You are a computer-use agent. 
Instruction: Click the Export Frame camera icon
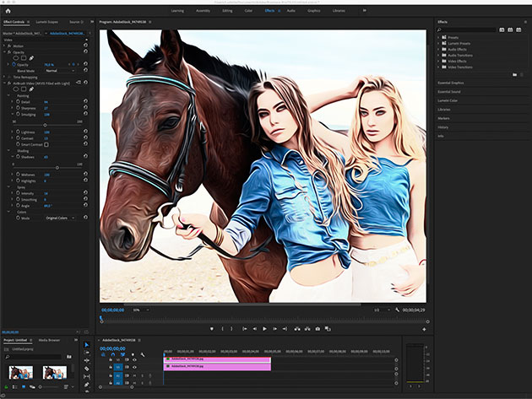pos(318,328)
